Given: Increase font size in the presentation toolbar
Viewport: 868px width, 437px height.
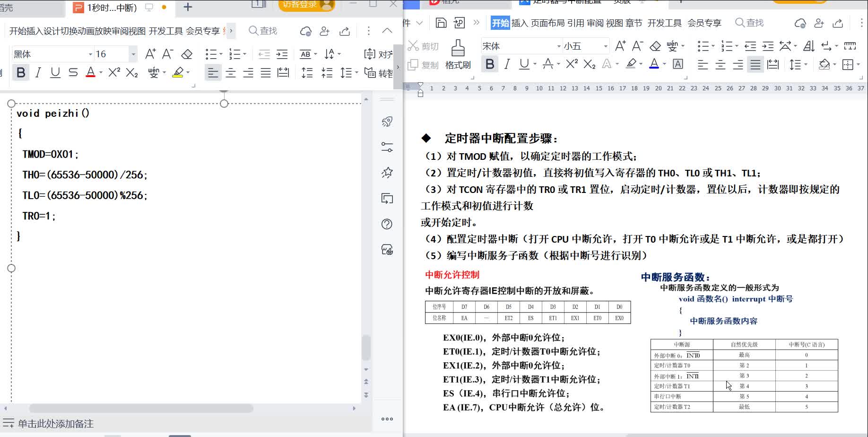Looking at the screenshot, I should (x=150, y=54).
